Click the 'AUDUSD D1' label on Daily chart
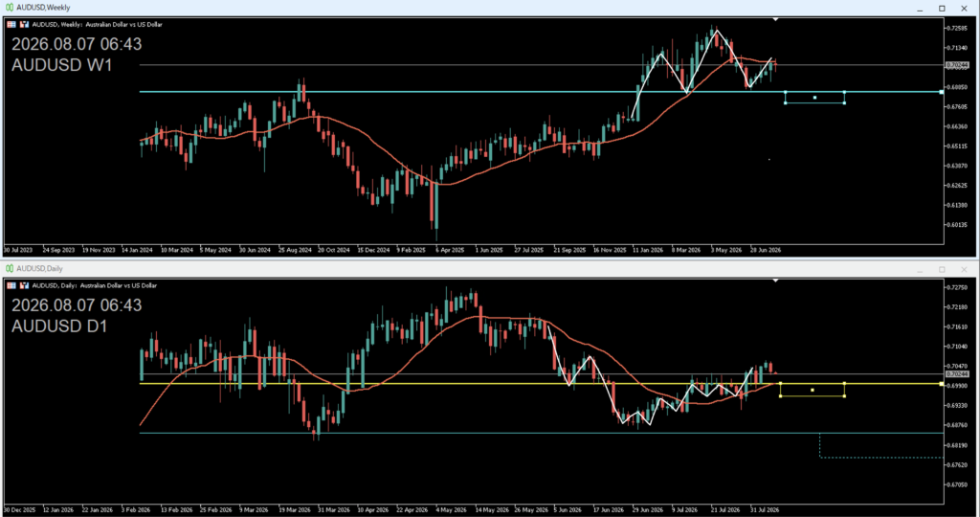The image size is (980, 517). click(59, 326)
